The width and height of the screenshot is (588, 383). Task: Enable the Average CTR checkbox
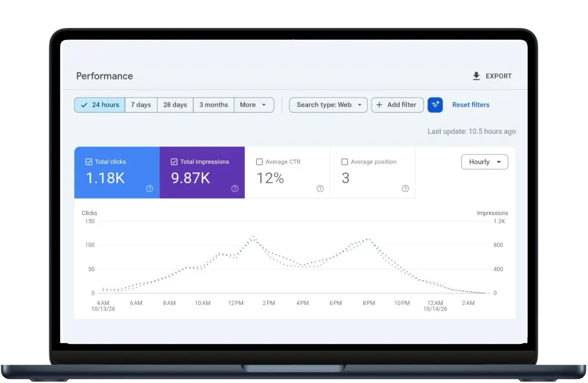coord(259,162)
